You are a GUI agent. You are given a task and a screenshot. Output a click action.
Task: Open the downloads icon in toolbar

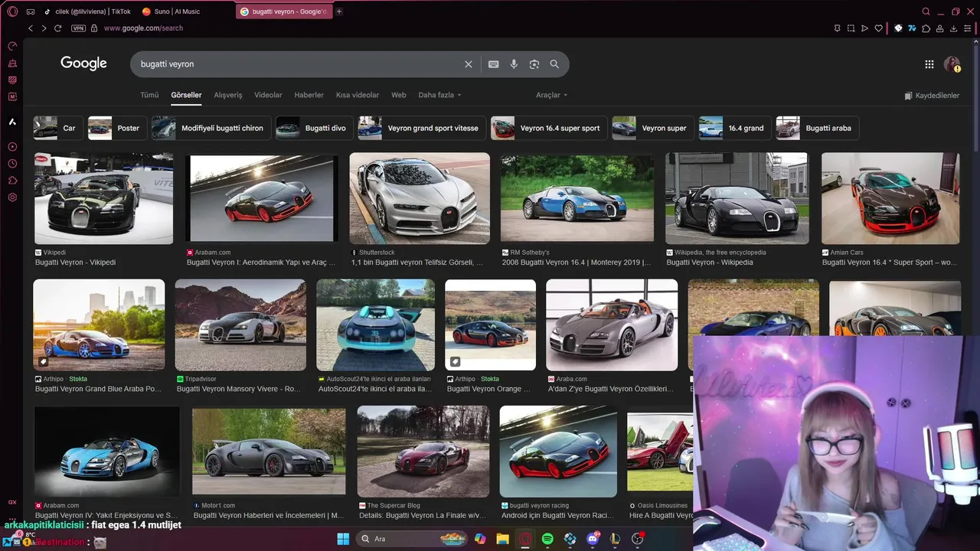pos(954,28)
